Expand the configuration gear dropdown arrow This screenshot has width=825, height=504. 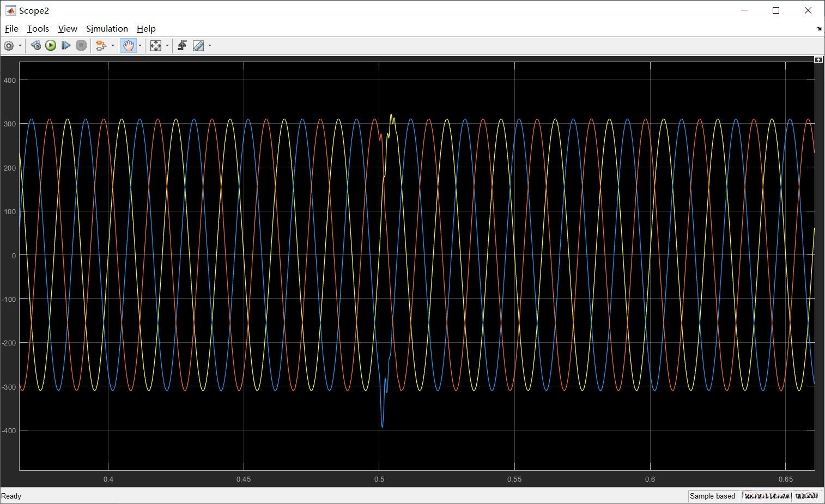click(x=20, y=46)
